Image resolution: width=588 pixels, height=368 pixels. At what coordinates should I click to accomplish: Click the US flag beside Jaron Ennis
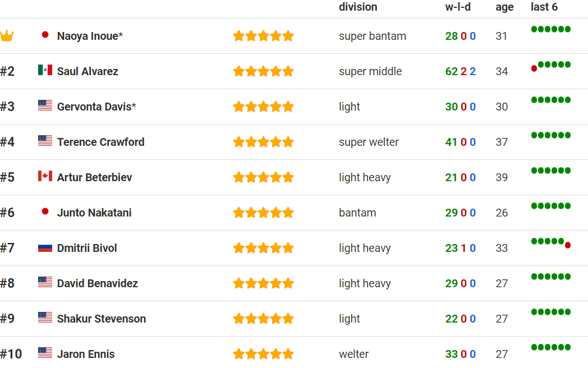(x=45, y=353)
